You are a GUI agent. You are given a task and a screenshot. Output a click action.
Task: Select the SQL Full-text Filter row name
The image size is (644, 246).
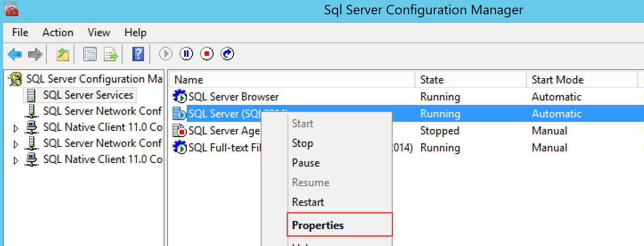point(225,148)
